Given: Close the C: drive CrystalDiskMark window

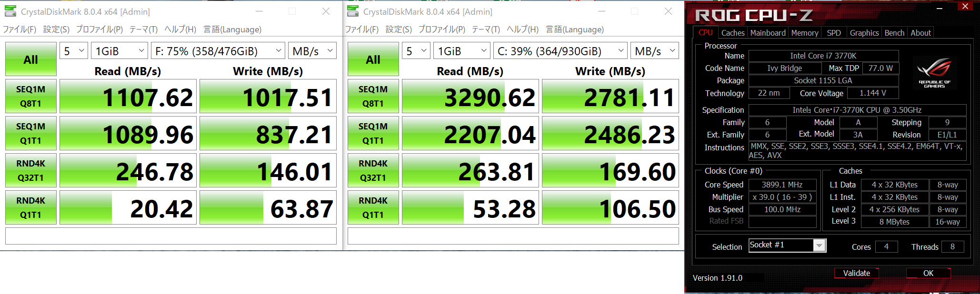Looking at the screenshot, I should coord(668,11).
